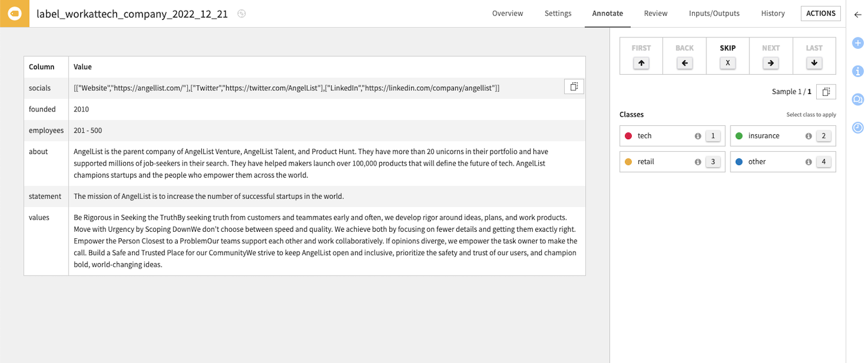Click the Value header cell

(x=327, y=67)
